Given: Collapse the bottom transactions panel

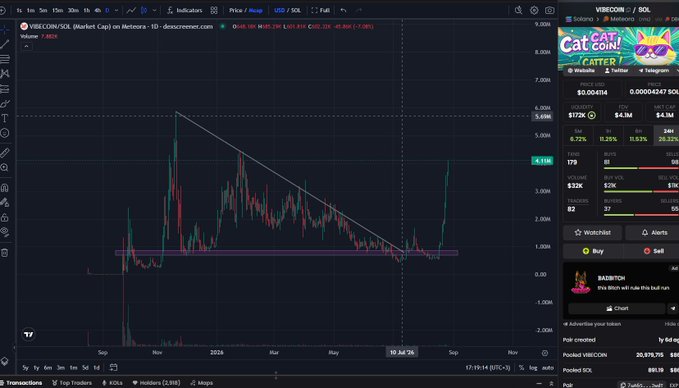Looking at the screenshot, I should coord(539,383).
